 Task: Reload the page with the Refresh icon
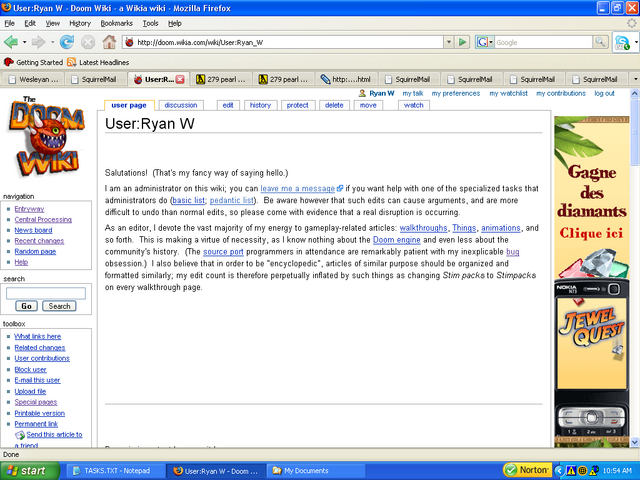pyautogui.click(x=67, y=42)
